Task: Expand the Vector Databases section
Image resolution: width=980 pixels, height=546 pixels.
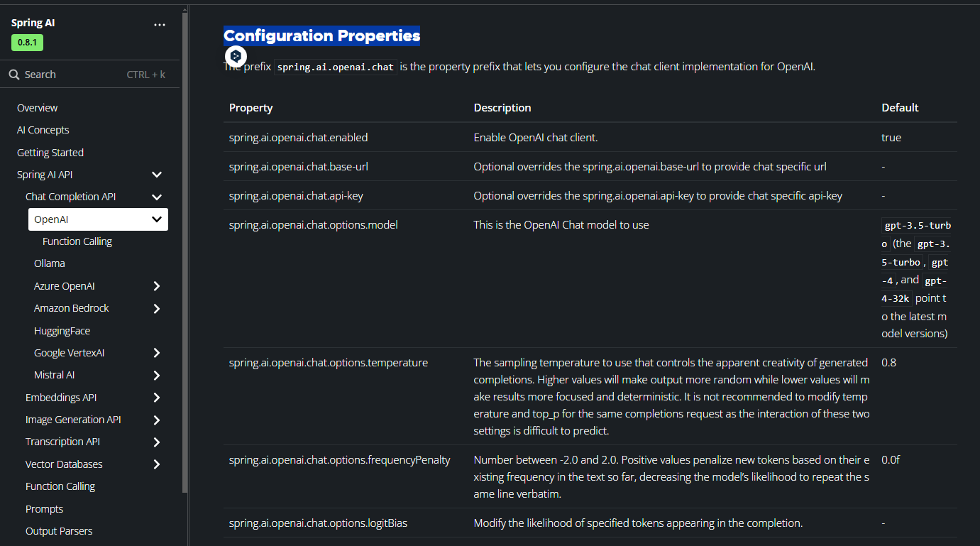Action: (157, 464)
